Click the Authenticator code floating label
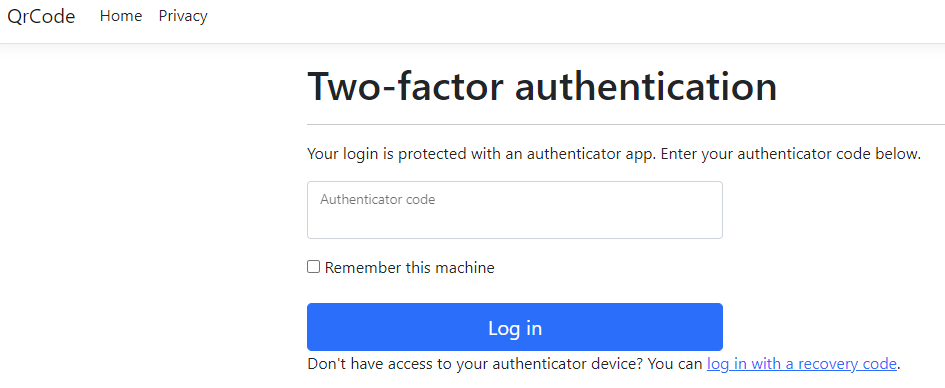945x388 pixels. pyautogui.click(x=377, y=199)
